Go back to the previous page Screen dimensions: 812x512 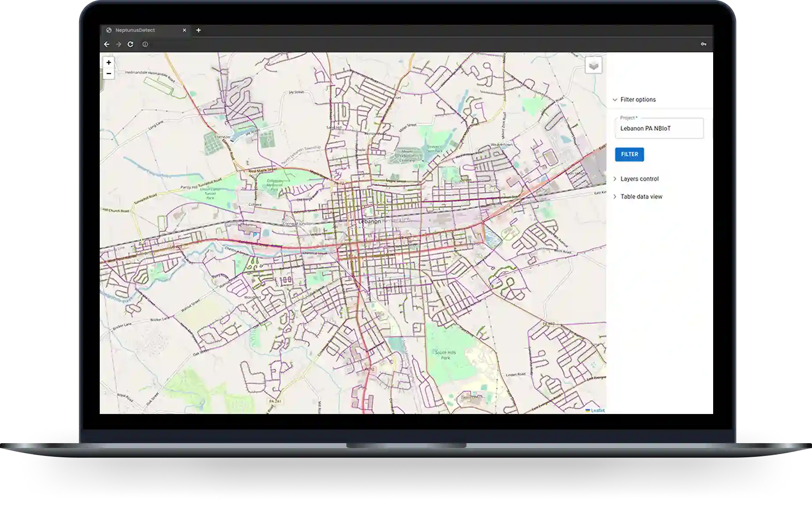(x=106, y=44)
